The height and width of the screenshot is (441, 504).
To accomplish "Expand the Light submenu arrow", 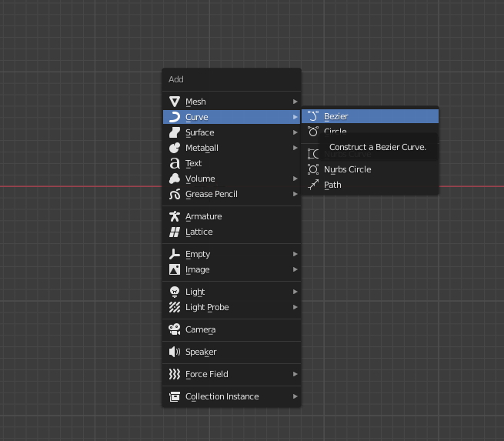I will [x=295, y=292].
